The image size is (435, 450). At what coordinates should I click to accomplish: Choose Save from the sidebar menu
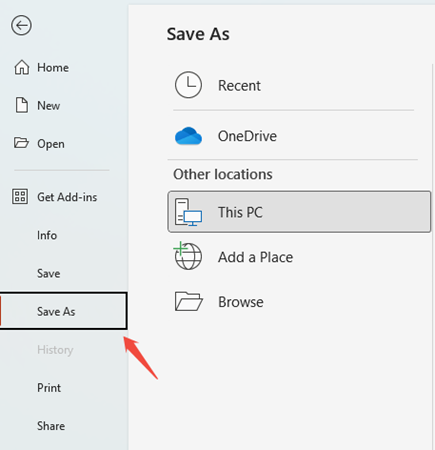point(49,273)
